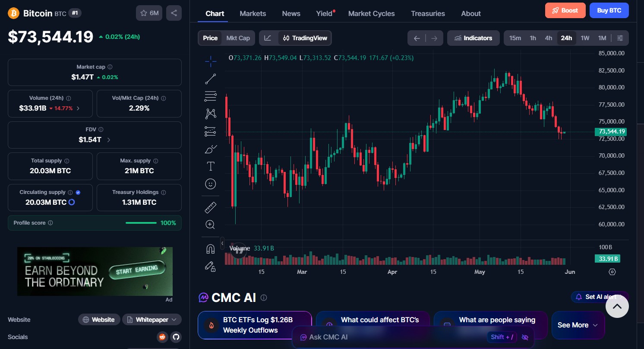Open the emoji icons tool

(211, 184)
